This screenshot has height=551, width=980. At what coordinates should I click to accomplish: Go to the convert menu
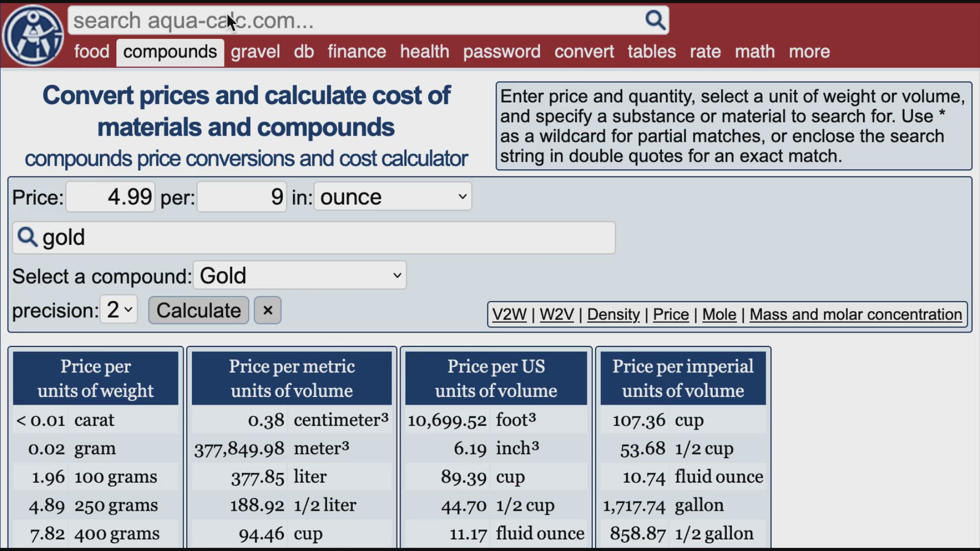click(x=584, y=52)
